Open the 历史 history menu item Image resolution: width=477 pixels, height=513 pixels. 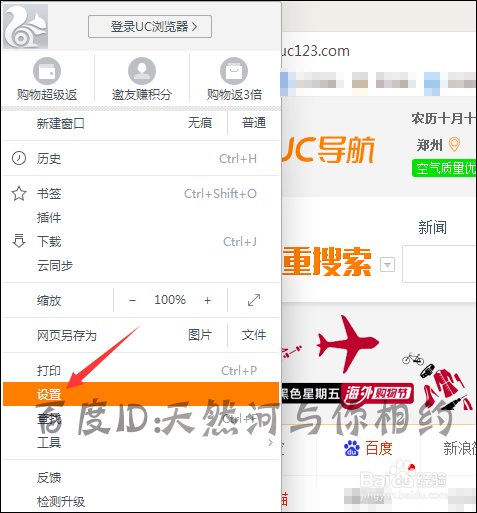point(141,159)
